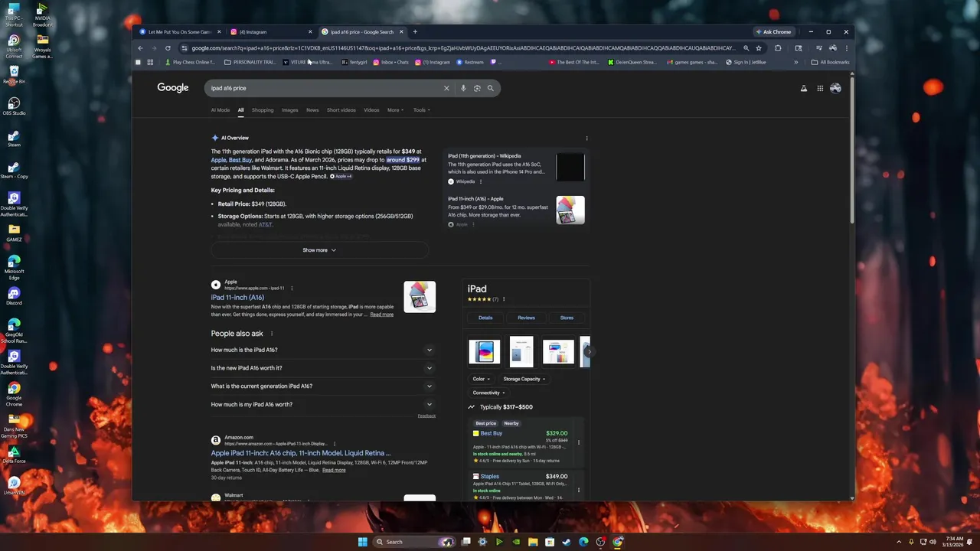Open the OBS Studio desktop icon

(x=14, y=106)
